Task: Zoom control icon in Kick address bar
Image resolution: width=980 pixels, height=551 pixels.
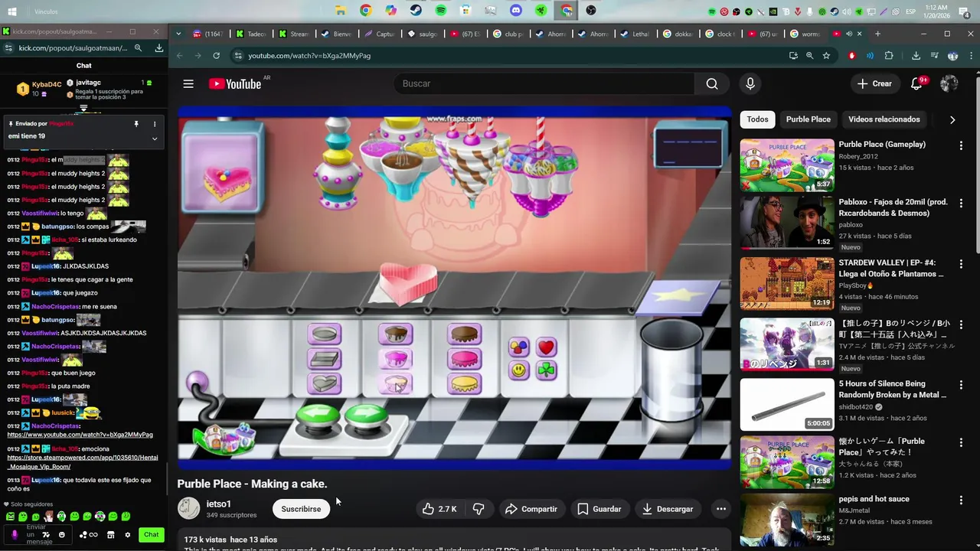Action: click(138, 47)
